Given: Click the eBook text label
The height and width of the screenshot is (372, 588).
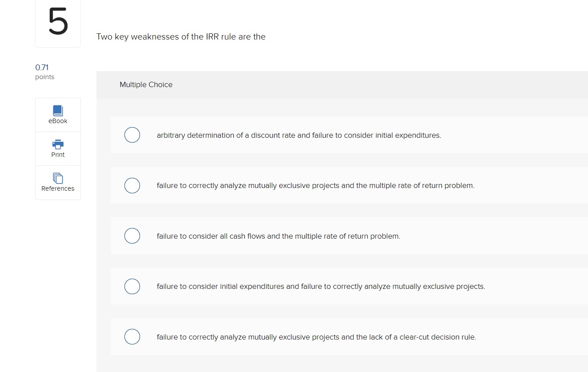Looking at the screenshot, I should (58, 121).
